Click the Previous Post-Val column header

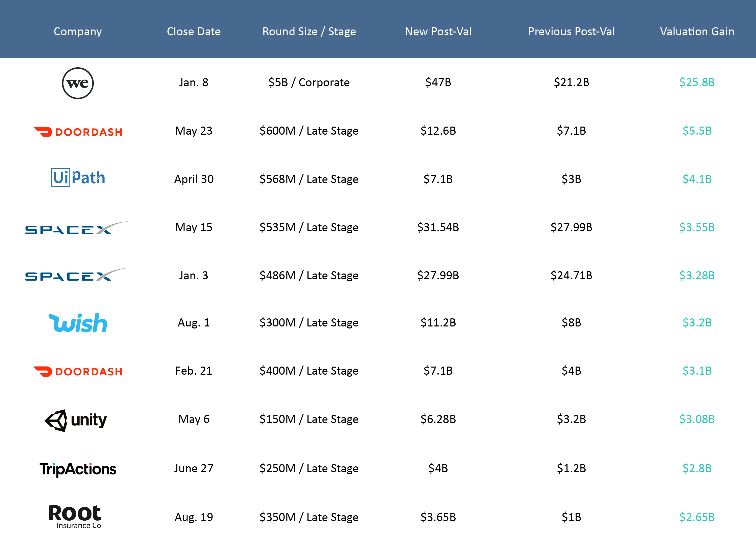[x=571, y=31]
